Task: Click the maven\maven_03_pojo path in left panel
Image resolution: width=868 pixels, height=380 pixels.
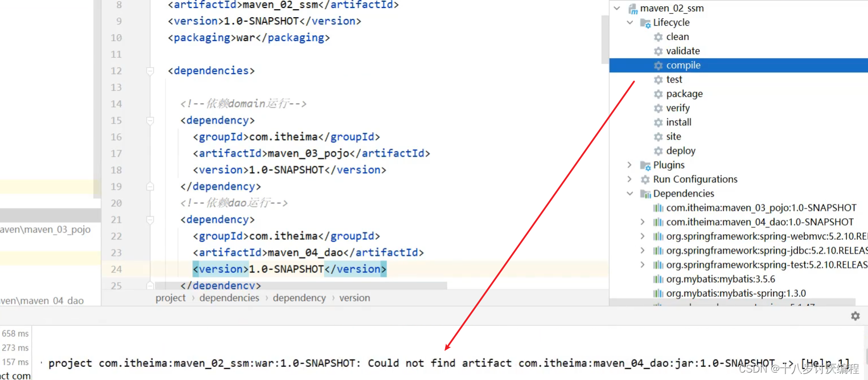Action: pyautogui.click(x=46, y=230)
